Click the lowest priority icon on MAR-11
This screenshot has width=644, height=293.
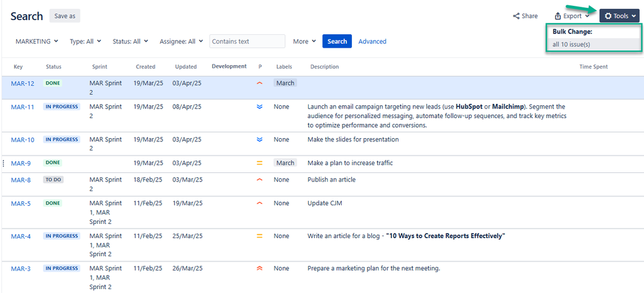point(260,107)
